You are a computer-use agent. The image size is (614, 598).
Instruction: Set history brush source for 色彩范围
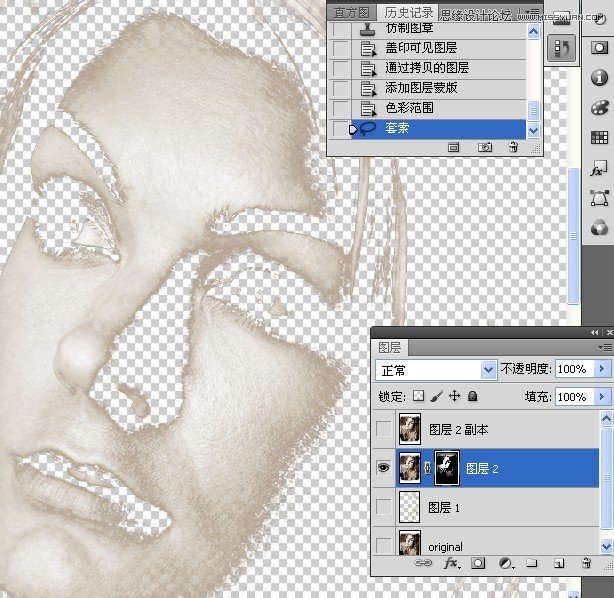coord(341,109)
